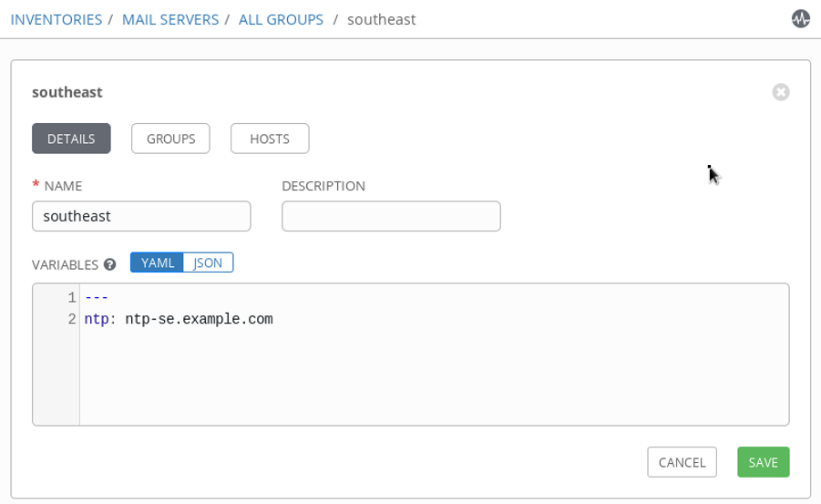Open the Groups tab
The width and height of the screenshot is (821, 504).
(170, 139)
